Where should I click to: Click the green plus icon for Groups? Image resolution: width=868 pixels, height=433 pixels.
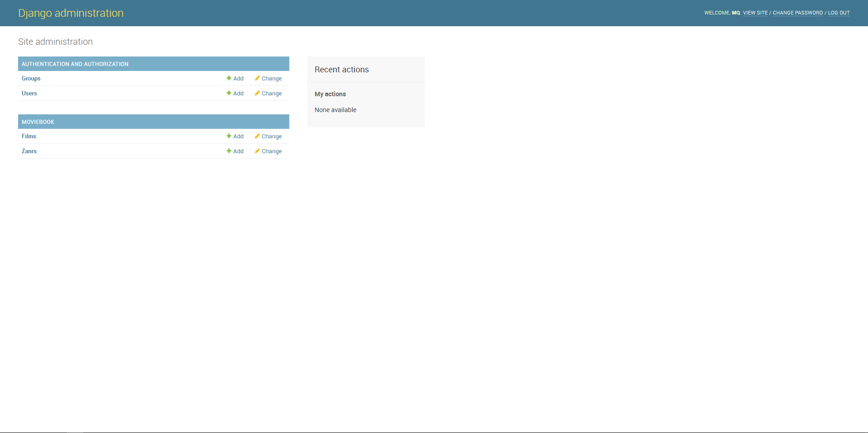229,78
